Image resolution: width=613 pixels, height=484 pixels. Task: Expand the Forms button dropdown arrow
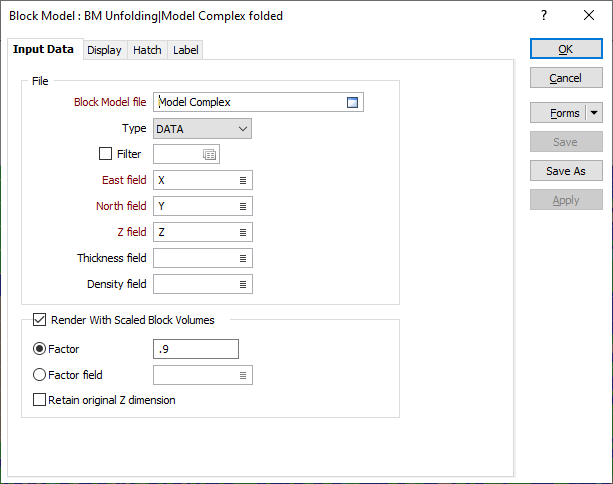[594, 113]
